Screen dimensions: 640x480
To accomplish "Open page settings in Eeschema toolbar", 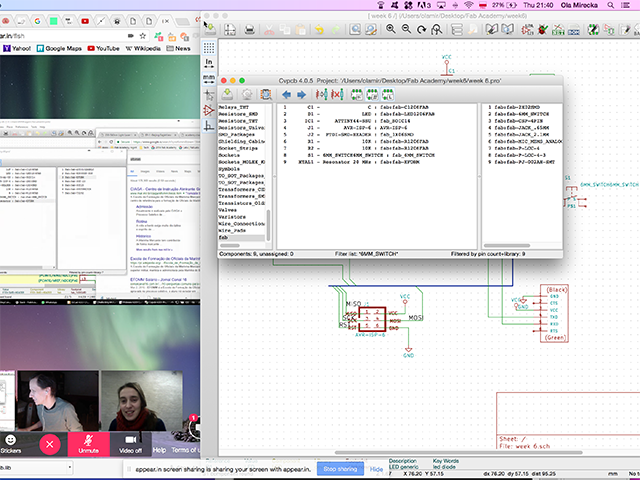I will tap(230, 29).
